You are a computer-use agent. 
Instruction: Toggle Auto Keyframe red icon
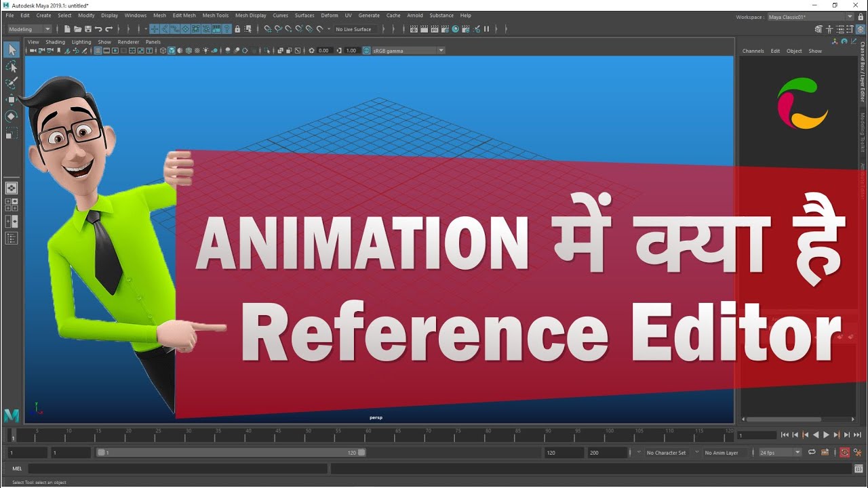(x=844, y=452)
